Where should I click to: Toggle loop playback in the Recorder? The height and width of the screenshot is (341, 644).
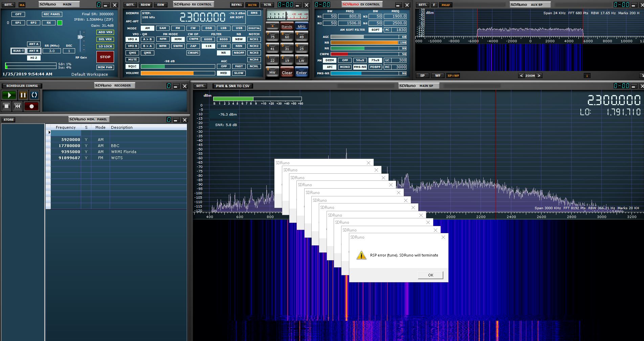pyautogui.click(x=35, y=95)
